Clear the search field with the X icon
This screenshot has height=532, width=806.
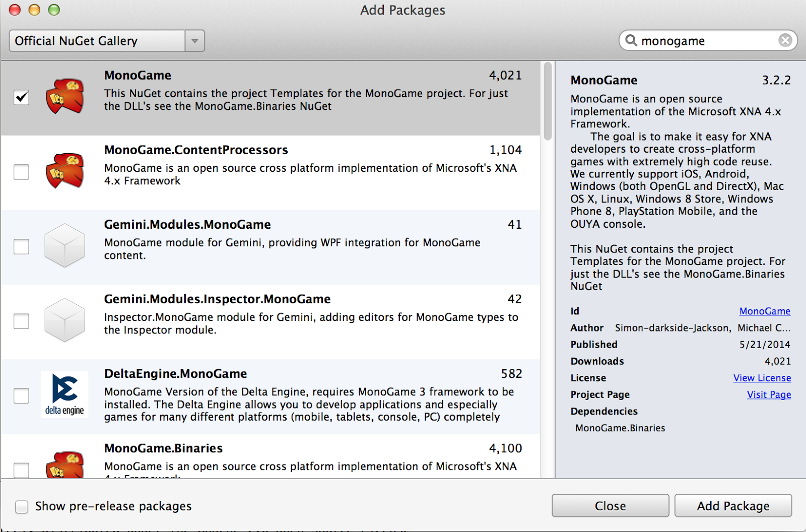[x=785, y=40]
